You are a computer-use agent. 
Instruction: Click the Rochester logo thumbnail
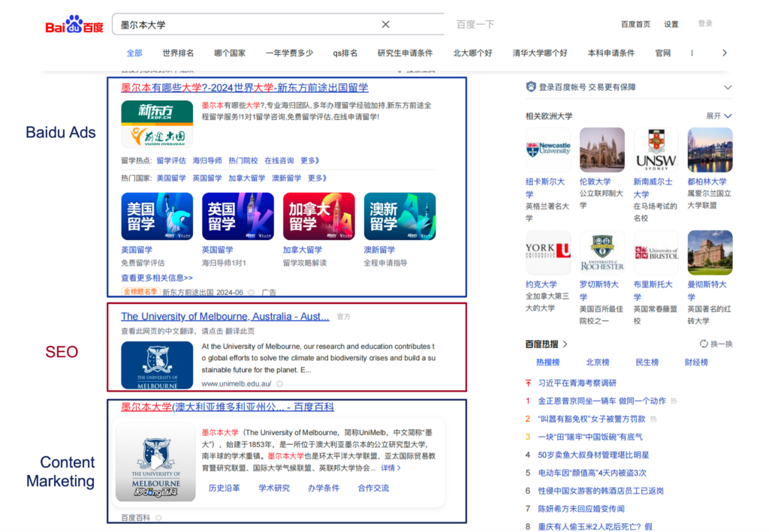click(602, 253)
